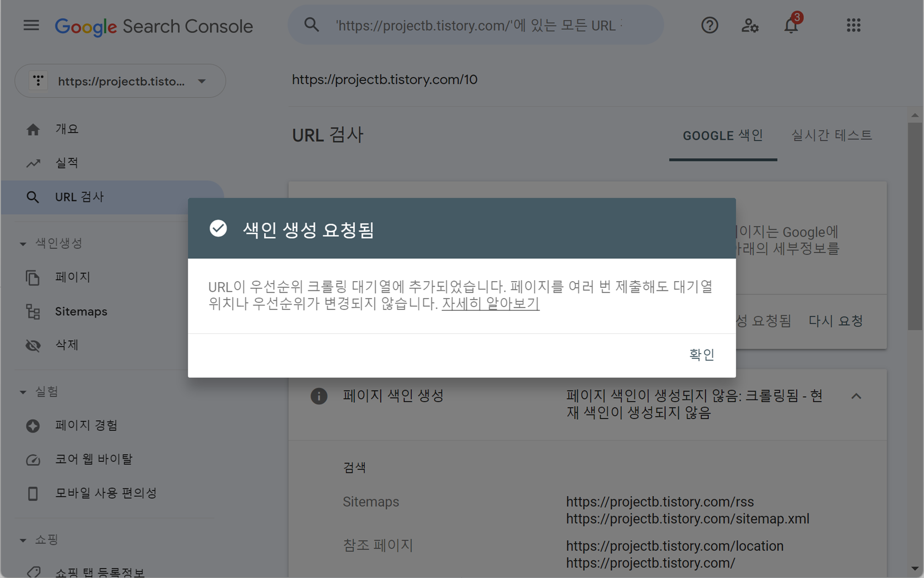The width and height of the screenshot is (924, 578).
Task: Click the URL inspection search field
Action: point(476,25)
